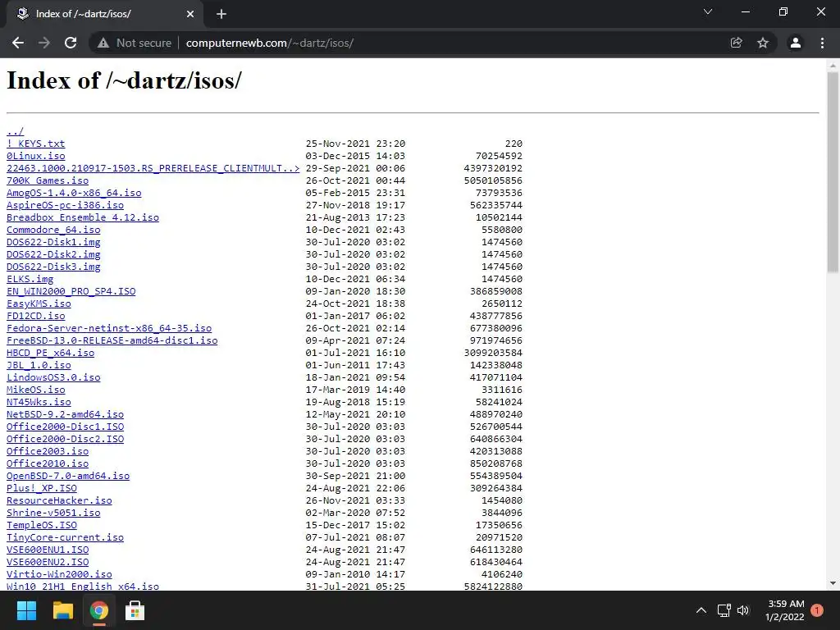
Task: Click the Forward navigation arrow
Action: [44, 43]
